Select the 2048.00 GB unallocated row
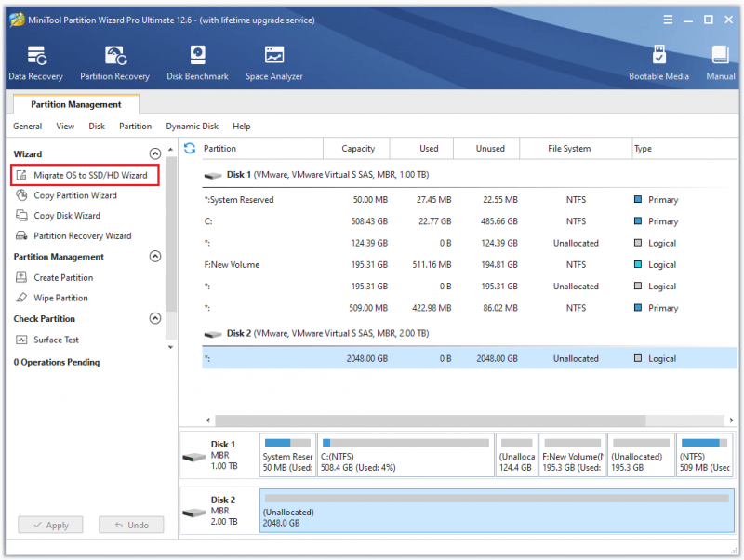This screenshot has width=744, height=560. 470,358
